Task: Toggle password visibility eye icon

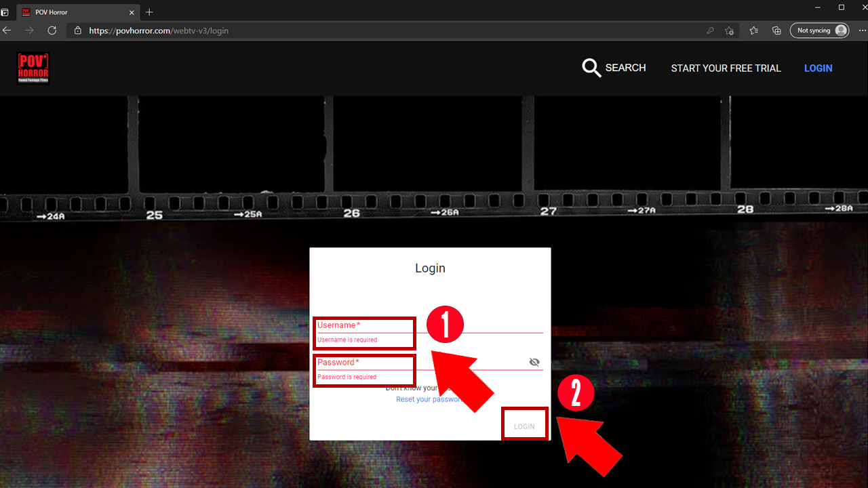Action: coord(534,363)
